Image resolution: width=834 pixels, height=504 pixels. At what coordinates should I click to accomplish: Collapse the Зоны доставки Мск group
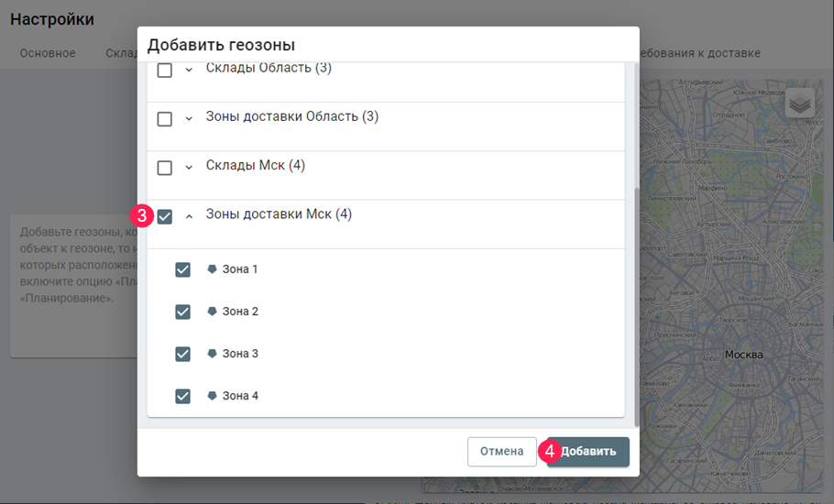click(x=189, y=217)
